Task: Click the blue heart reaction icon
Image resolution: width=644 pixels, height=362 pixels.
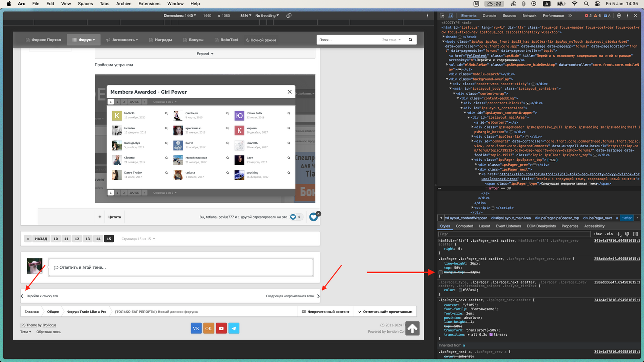Action: [x=313, y=217]
